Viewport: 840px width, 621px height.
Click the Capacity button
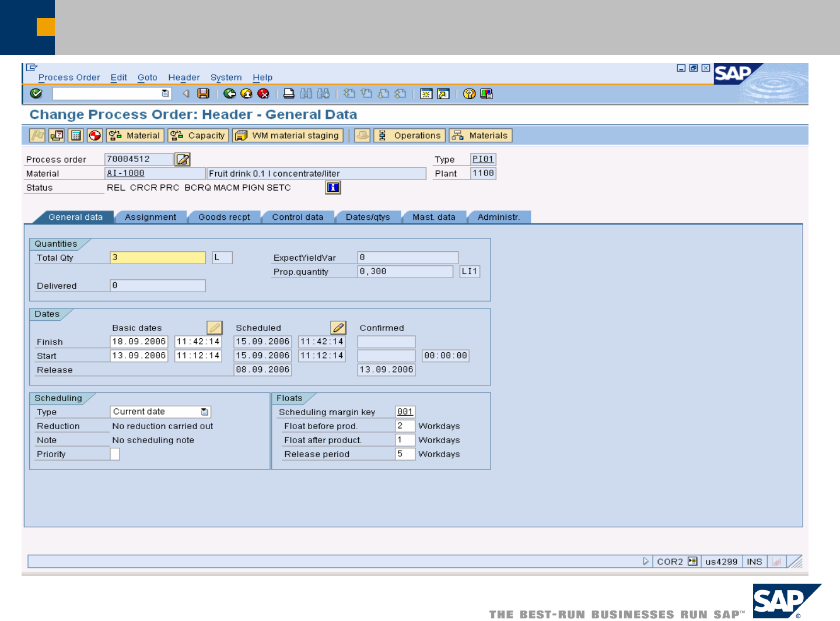198,135
